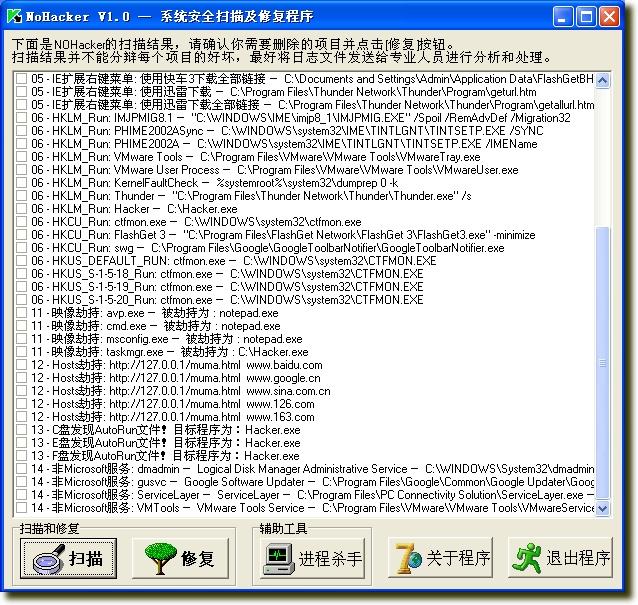Tick the 非Microsoft服务 VMTools checkbox
The image size is (638, 605).
21,508
